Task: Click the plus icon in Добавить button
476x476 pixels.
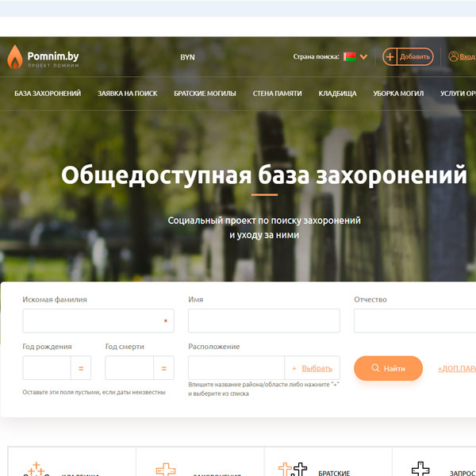Action: pyautogui.click(x=390, y=57)
